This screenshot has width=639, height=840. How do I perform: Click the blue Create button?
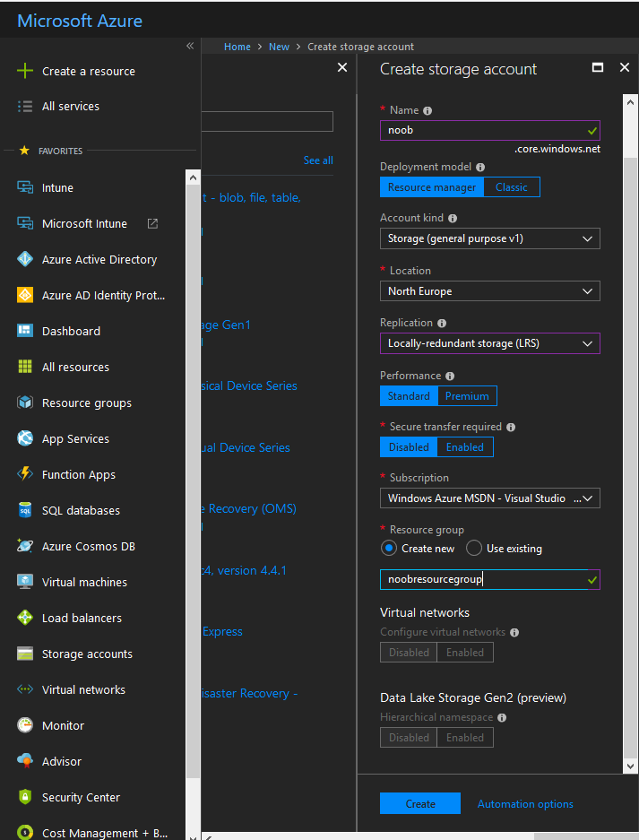[420, 803]
